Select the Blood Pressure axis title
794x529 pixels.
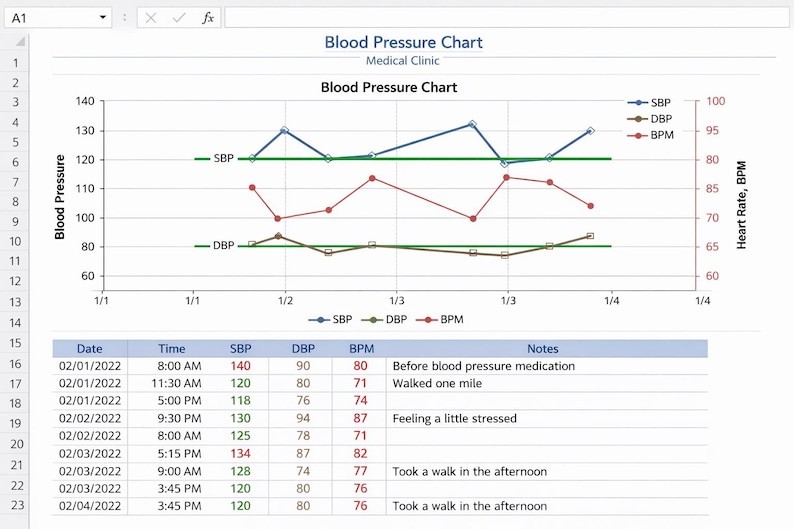pos(60,196)
